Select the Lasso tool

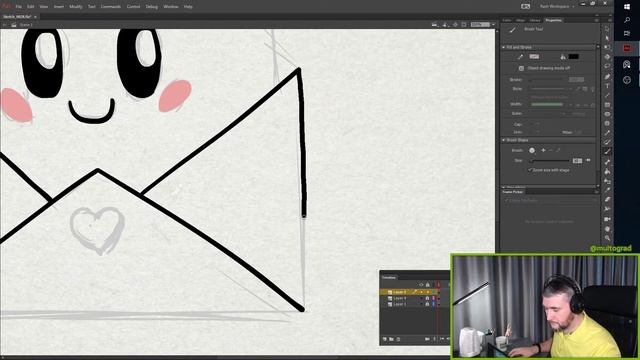[607, 66]
